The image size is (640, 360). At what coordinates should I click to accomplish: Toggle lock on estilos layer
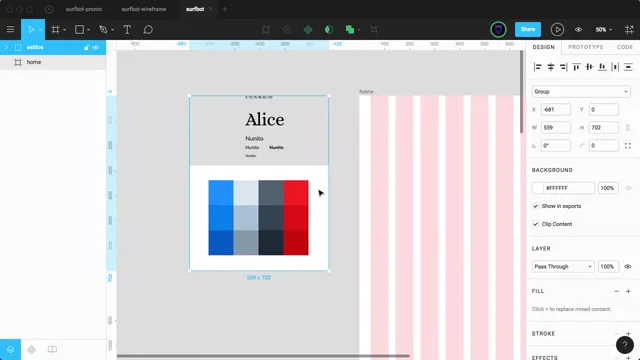click(x=87, y=47)
